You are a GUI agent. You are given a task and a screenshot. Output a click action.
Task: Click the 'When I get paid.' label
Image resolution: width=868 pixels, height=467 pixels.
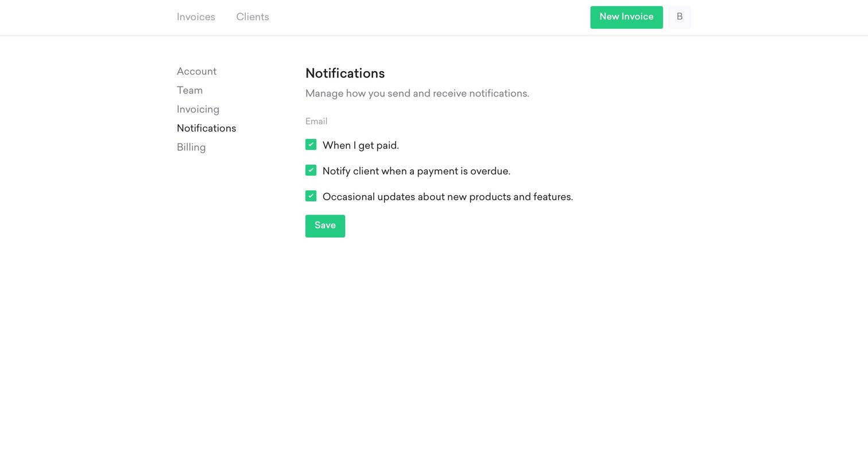(361, 146)
